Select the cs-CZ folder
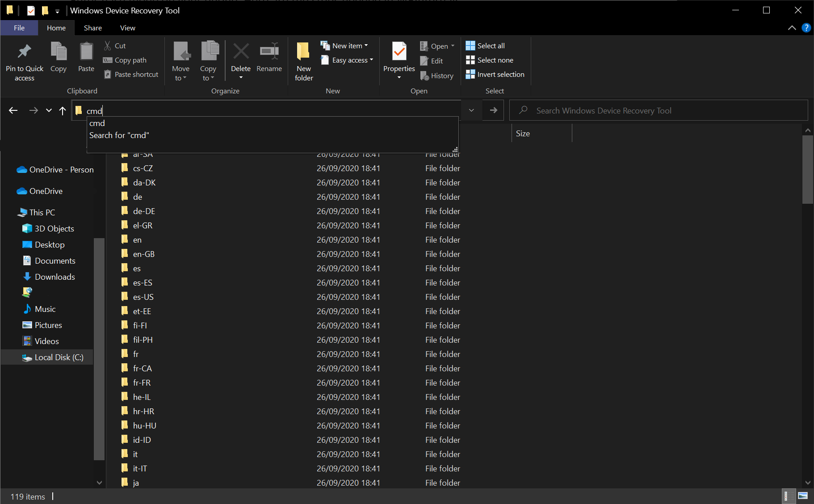The image size is (814, 504). pos(143,168)
